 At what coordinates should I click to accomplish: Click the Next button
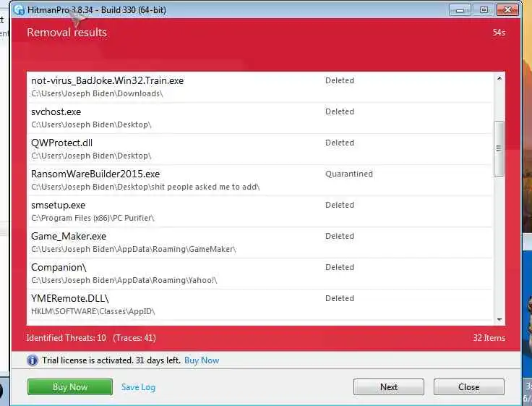[x=388, y=386]
